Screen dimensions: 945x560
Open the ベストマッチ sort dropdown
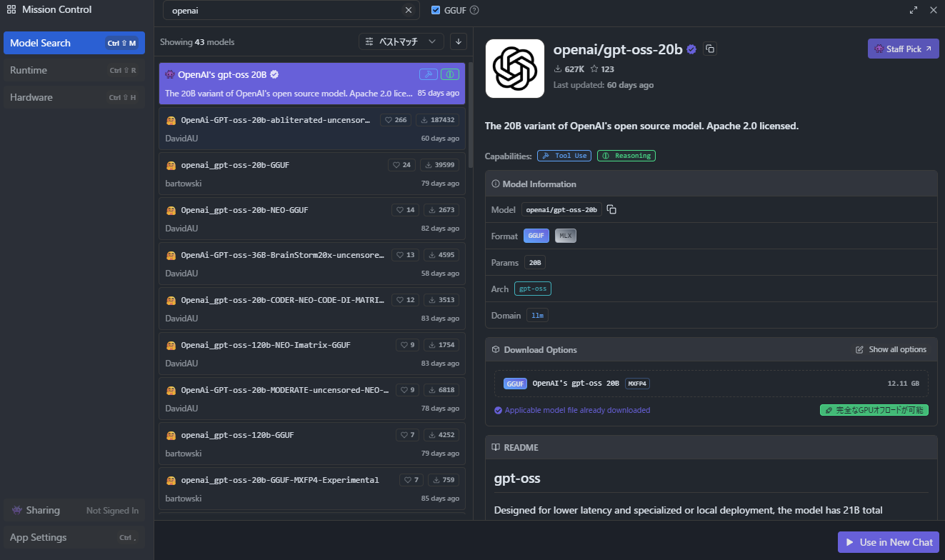pos(401,42)
